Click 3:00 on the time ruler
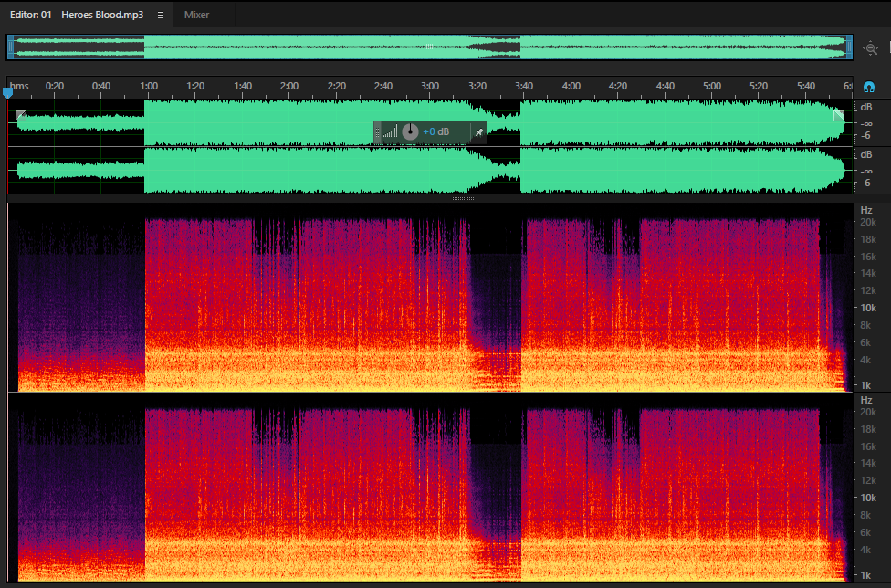The image size is (891, 588). tap(430, 86)
